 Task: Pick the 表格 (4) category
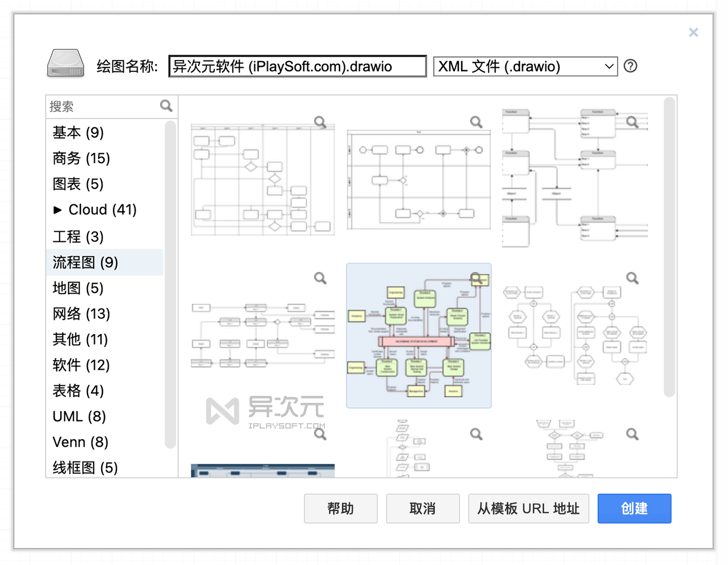click(104, 391)
